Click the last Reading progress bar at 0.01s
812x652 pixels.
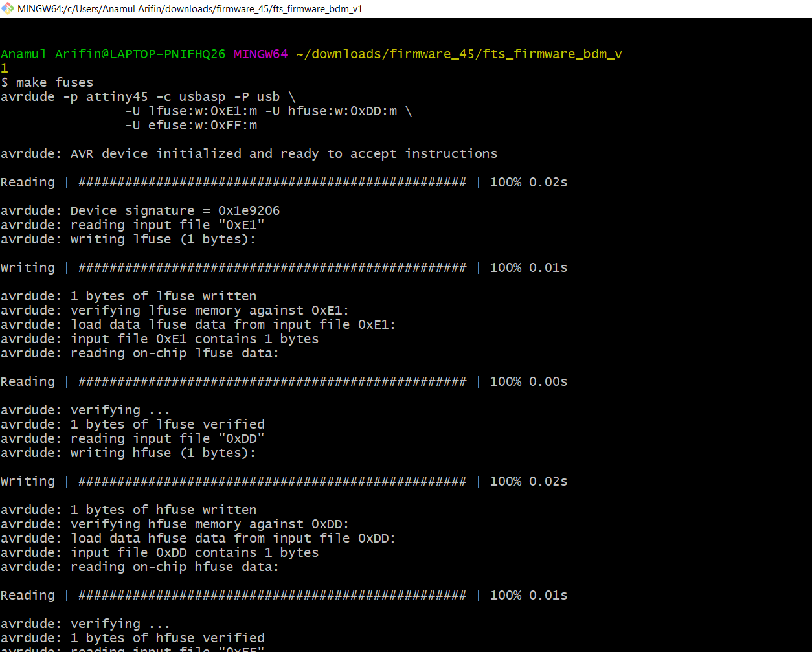(x=284, y=596)
